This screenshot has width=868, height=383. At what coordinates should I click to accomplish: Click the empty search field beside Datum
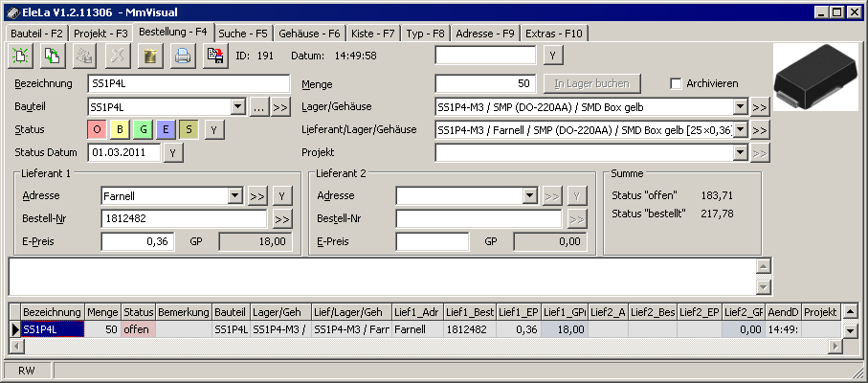tap(486, 56)
